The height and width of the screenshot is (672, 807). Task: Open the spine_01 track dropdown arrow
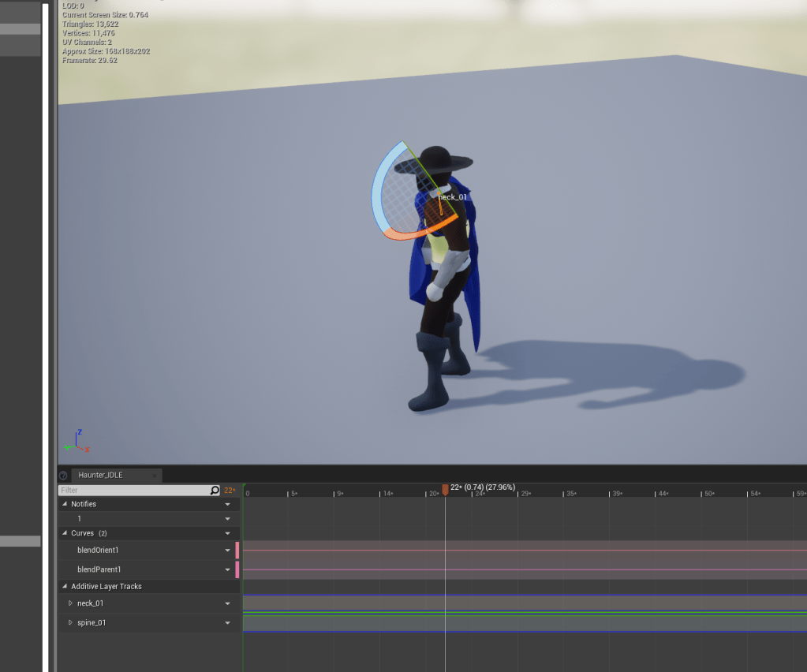(228, 623)
